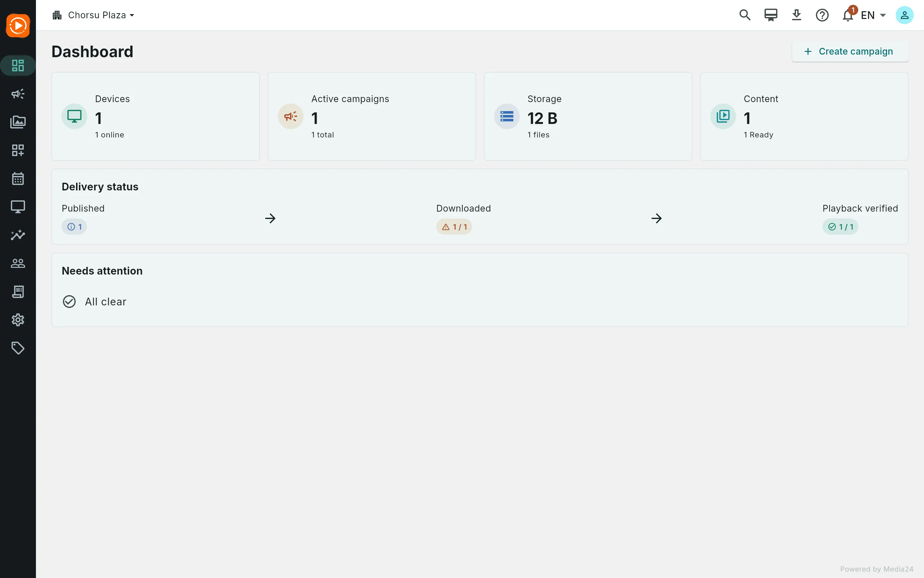The width and height of the screenshot is (924, 578).
Task: Click the Published count chip 1
Action: click(x=74, y=227)
